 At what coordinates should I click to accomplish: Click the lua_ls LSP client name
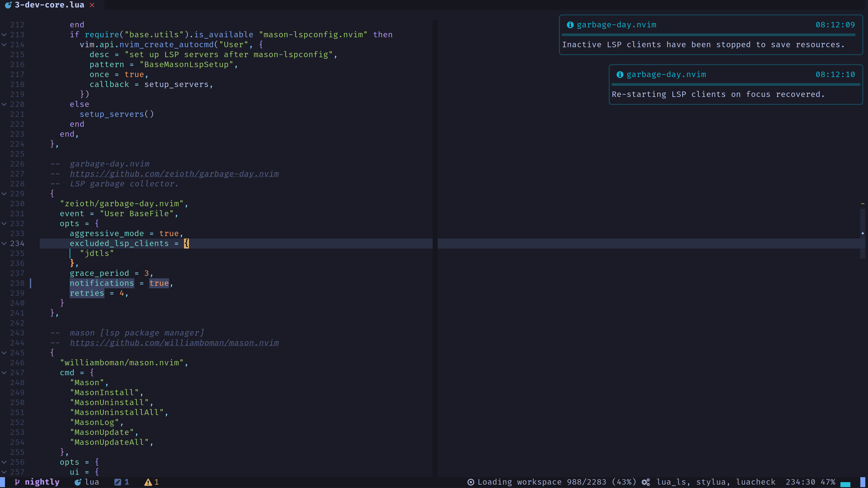pos(671,482)
